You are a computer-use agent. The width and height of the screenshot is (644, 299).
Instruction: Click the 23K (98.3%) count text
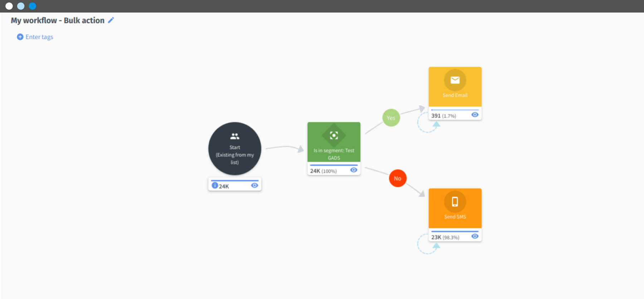[445, 237]
